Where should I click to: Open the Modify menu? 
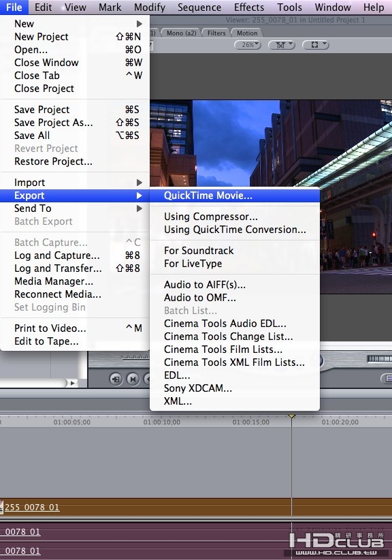tap(150, 7)
